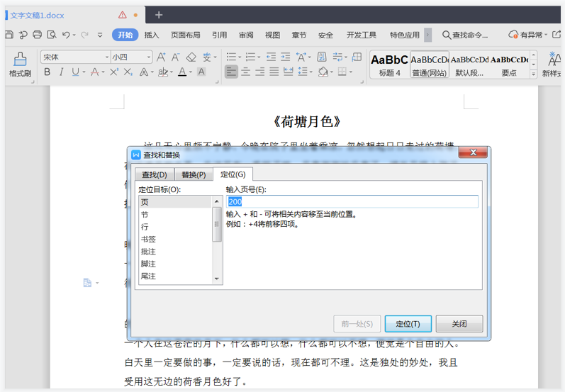Image resolution: width=565 pixels, height=392 pixels.
Task: Undo the last action
Action: [x=66, y=35]
